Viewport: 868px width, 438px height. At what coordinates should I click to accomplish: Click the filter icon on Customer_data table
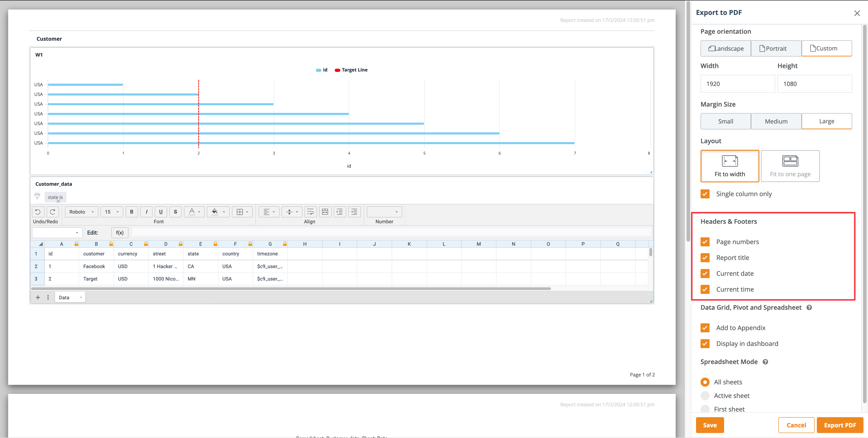click(37, 196)
